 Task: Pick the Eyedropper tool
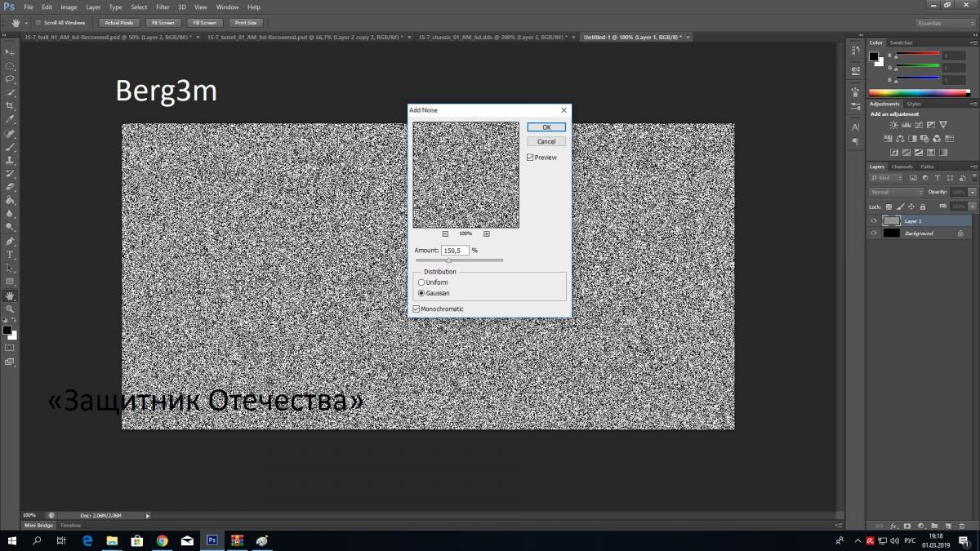(x=11, y=119)
